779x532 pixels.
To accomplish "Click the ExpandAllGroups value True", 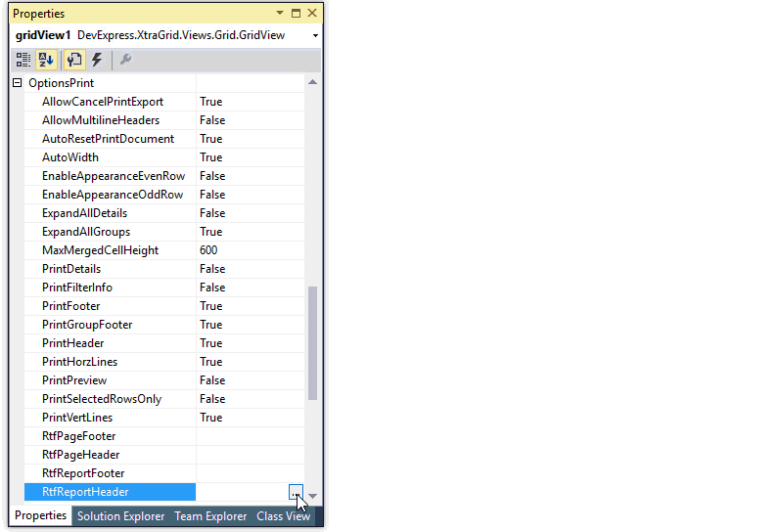I will [210, 232].
